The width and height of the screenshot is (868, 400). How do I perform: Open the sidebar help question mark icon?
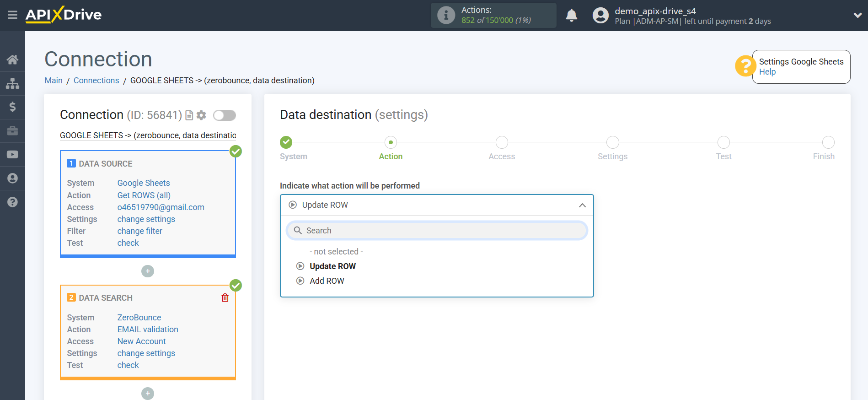point(12,202)
